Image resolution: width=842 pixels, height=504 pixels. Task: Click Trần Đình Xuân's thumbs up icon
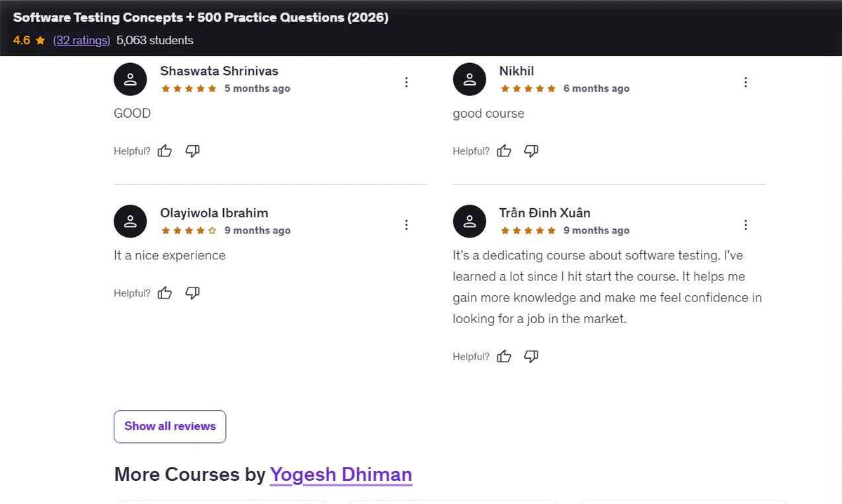[504, 356]
